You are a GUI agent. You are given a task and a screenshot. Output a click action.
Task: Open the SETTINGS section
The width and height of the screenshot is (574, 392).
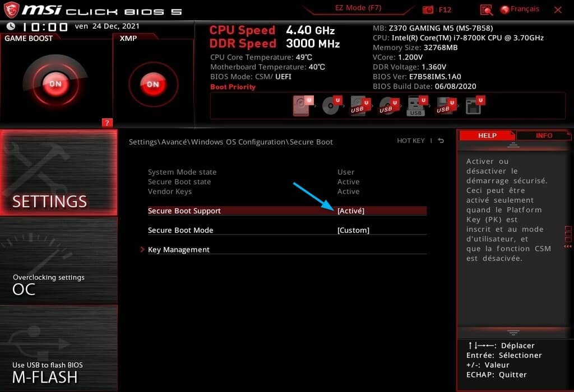click(x=58, y=172)
